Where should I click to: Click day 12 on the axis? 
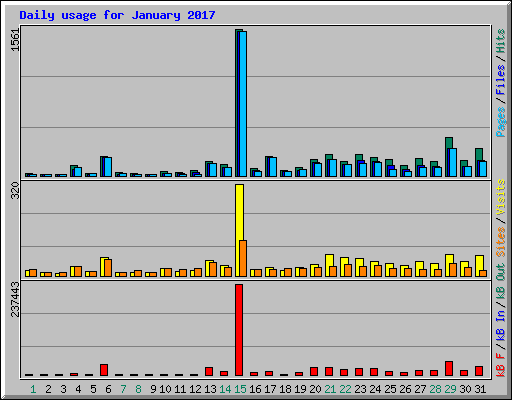[x=195, y=389]
